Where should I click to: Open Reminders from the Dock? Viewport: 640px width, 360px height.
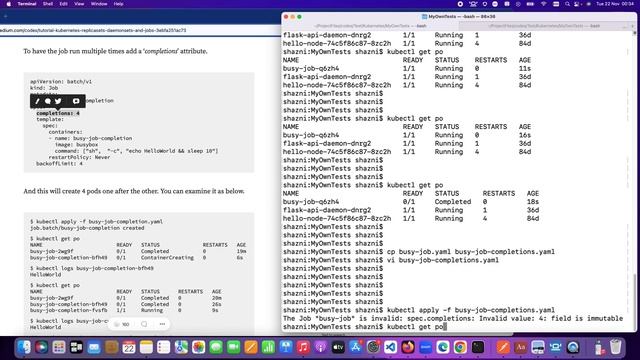(164, 347)
